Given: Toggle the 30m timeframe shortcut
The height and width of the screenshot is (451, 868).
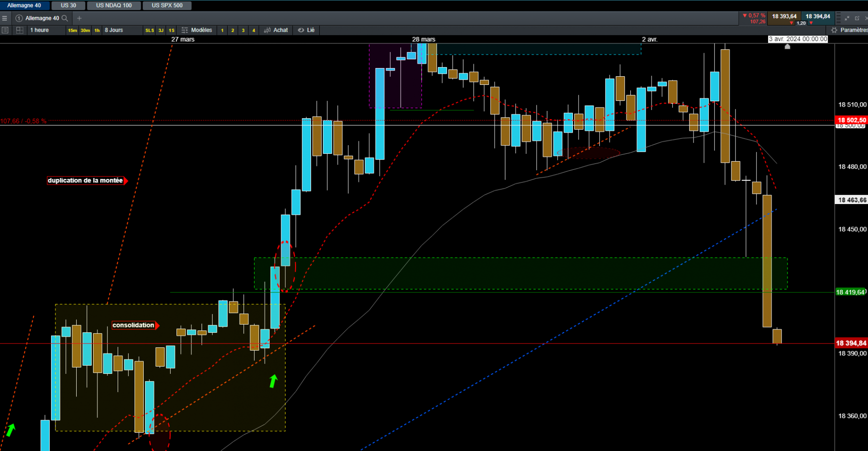Looking at the screenshot, I should [x=85, y=30].
